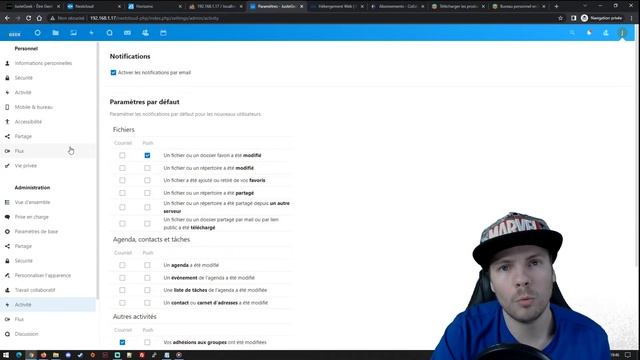Open a new browser tab
The height and width of the screenshot is (360, 640).
click(x=556, y=6)
